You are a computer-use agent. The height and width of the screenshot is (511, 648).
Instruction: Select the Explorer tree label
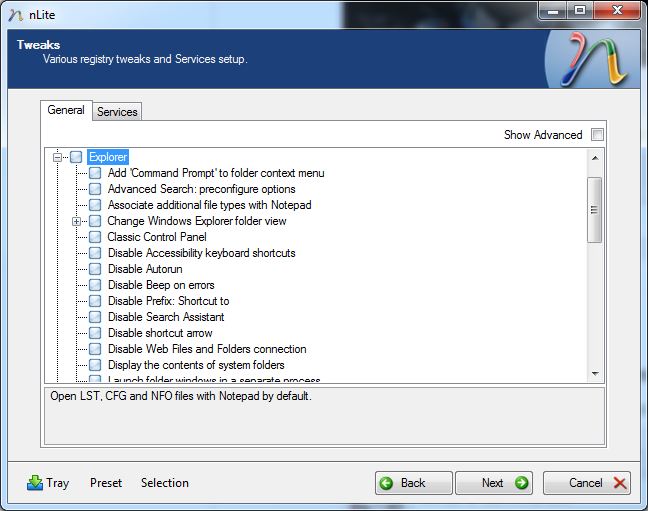[x=108, y=157]
